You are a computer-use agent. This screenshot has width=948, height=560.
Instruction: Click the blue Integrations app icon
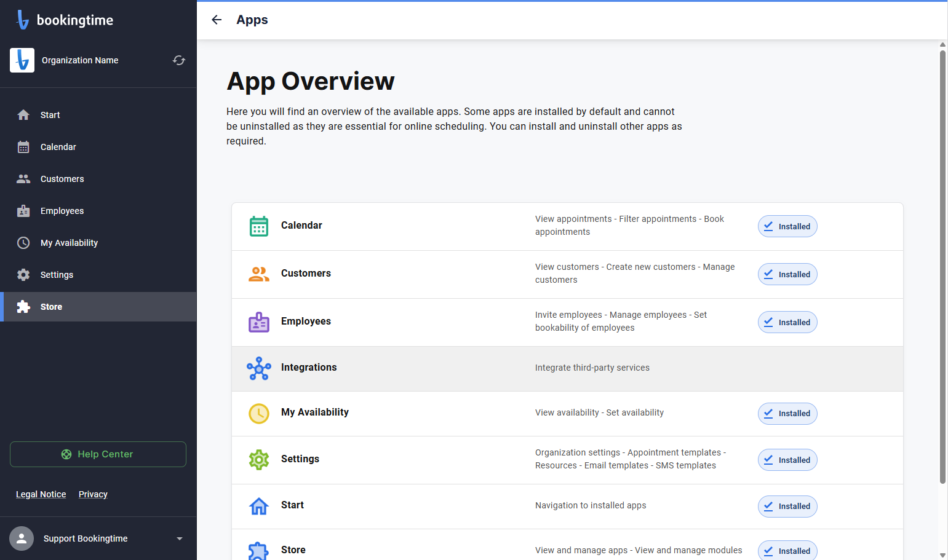[x=259, y=368]
